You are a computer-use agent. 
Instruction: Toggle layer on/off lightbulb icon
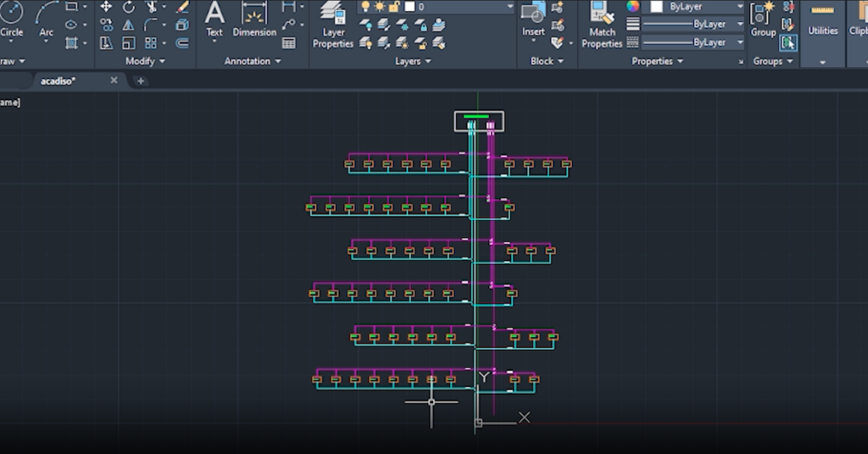[365, 7]
